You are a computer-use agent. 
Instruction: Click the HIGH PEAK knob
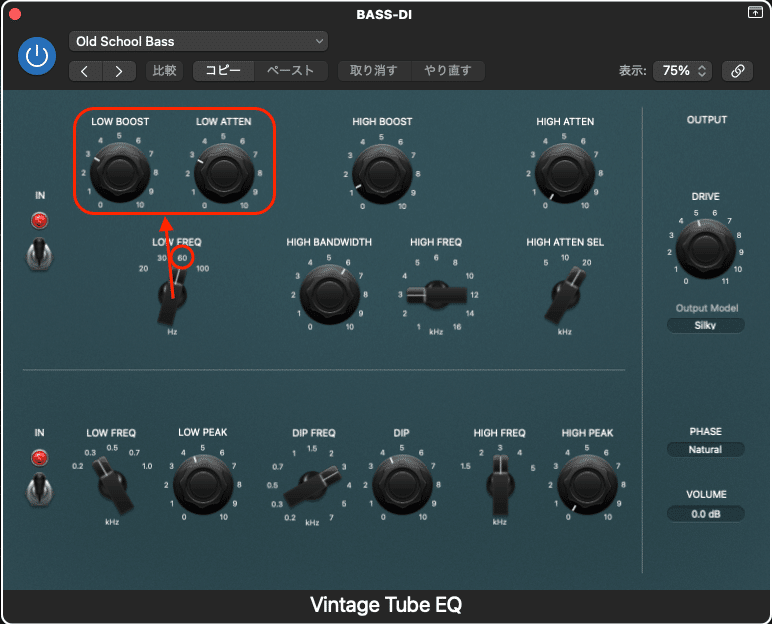click(x=587, y=485)
